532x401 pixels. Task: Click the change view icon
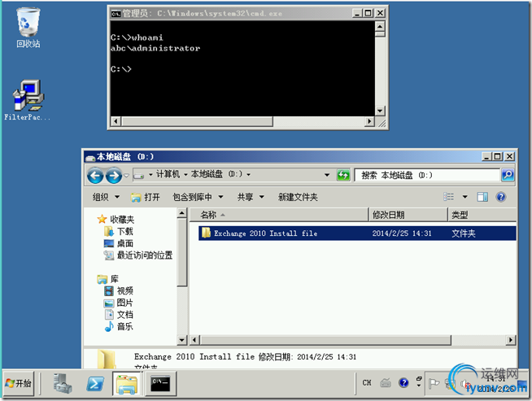[x=448, y=197]
